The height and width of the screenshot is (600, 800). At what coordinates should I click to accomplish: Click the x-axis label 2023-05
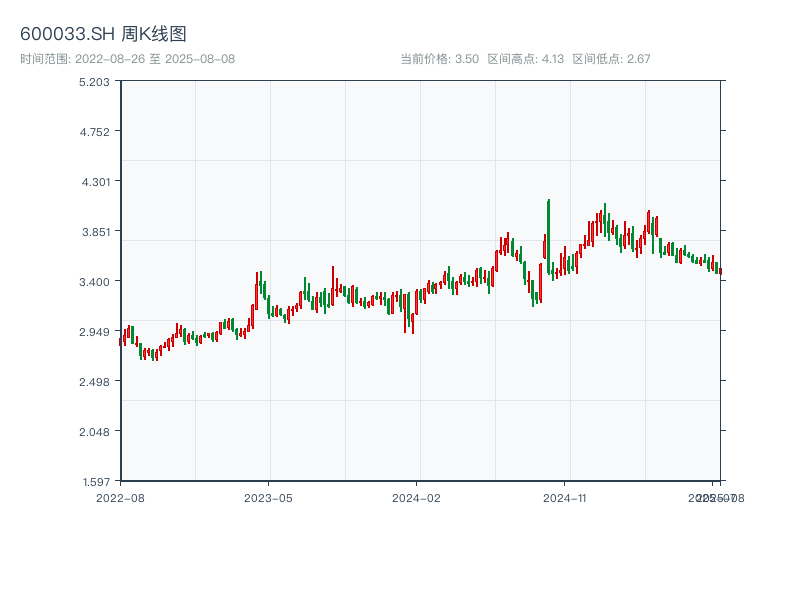pos(268,498)
